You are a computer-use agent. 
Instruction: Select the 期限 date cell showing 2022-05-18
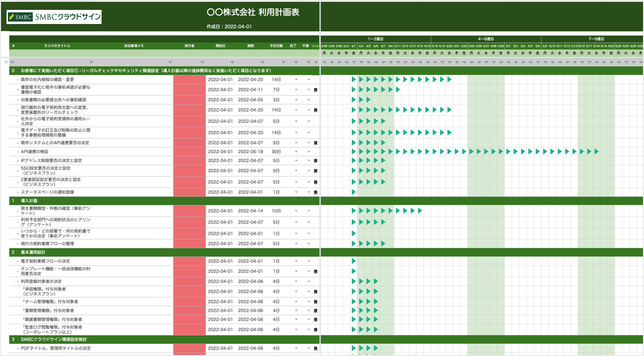pos(250,152)
